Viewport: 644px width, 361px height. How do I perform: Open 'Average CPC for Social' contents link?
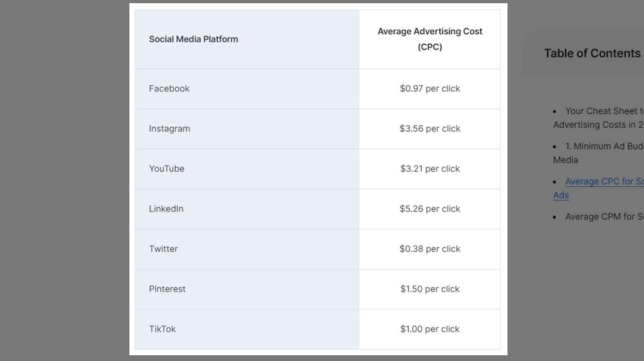click(598, 188)
